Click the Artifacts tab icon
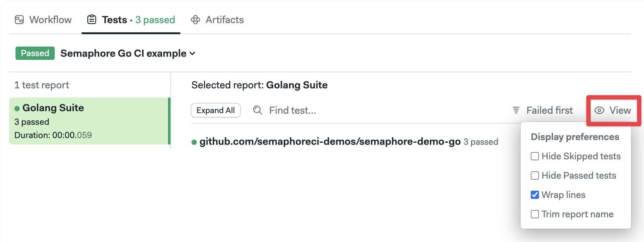644x242 pixels. click(195, 20)
